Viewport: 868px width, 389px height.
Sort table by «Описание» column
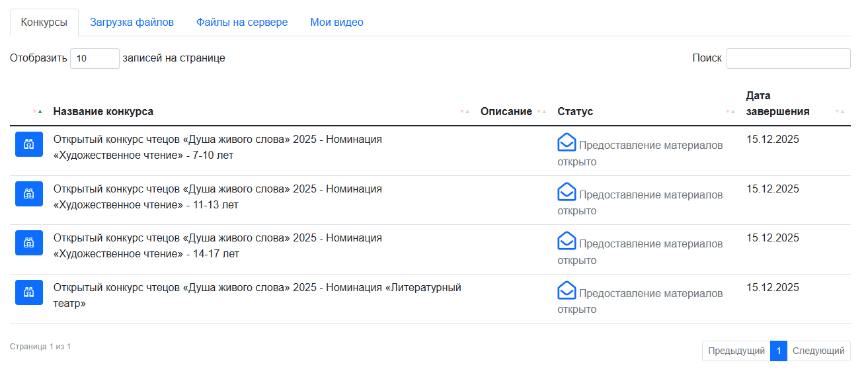[x=506, y=111]
